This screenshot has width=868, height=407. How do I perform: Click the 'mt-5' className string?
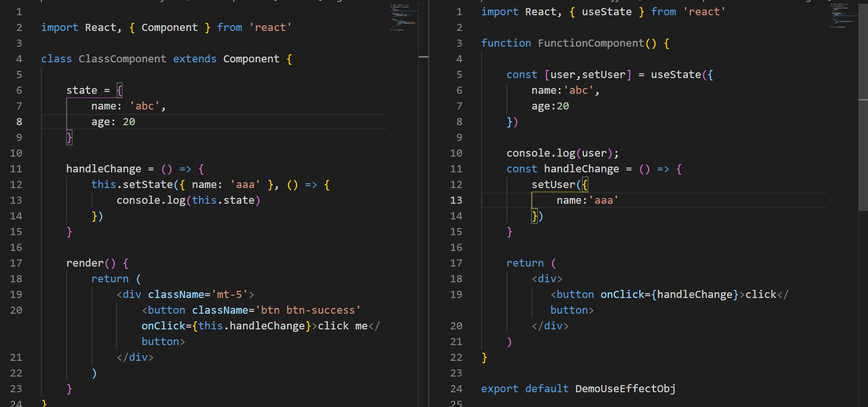tap(230, 295)
